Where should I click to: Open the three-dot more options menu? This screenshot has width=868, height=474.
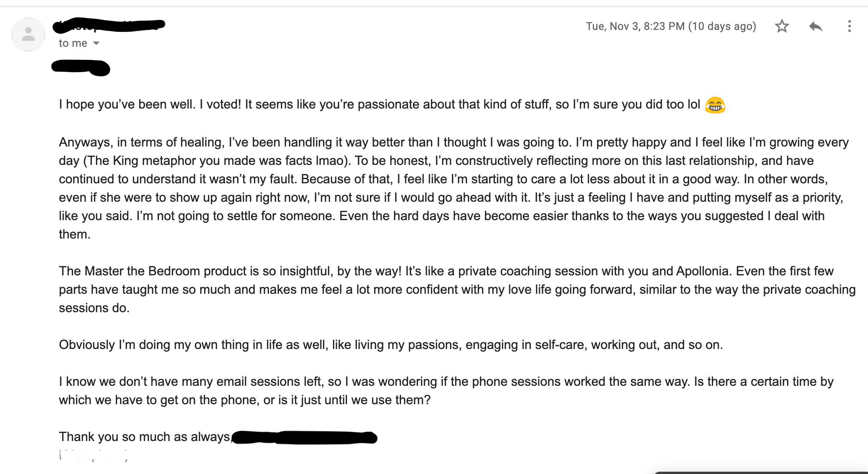pos(849,26)
